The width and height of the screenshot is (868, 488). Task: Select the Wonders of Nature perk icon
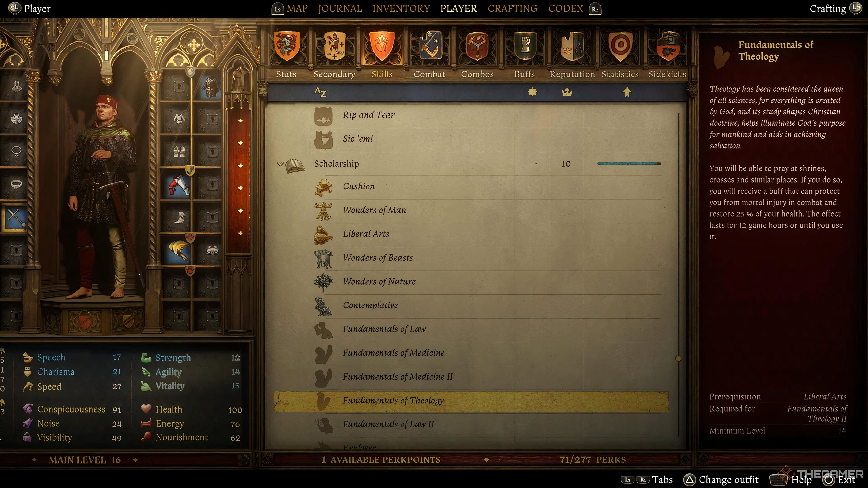pyautogui.click(x=323, y=281)
